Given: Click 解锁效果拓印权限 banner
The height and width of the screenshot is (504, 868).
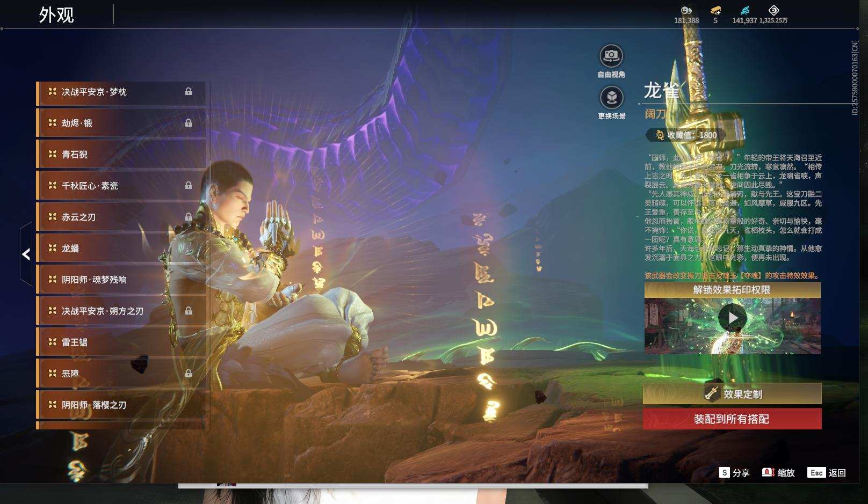Looking at the screenshot, I should click(x=733, y=290).
